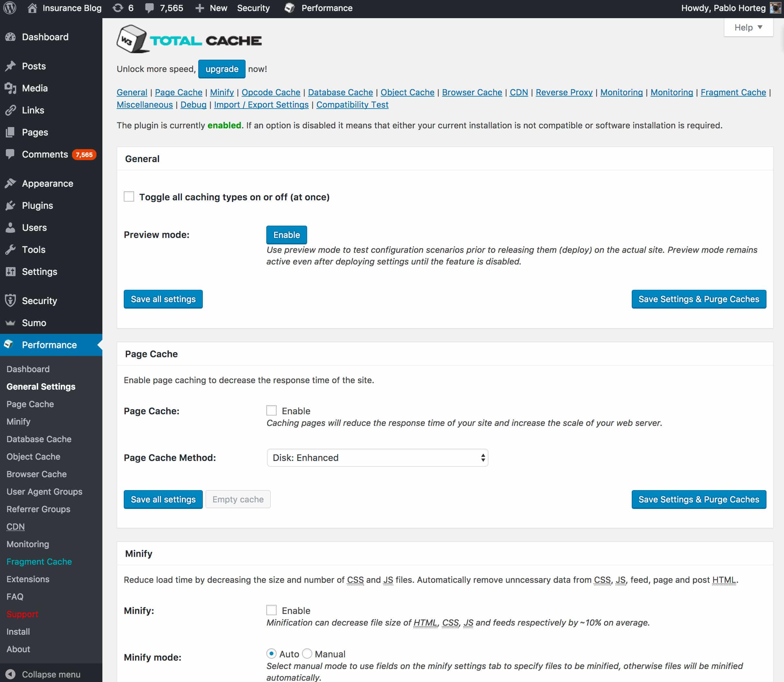
Task: Expand the Help dropdown tab
Action: coord(748,28)
